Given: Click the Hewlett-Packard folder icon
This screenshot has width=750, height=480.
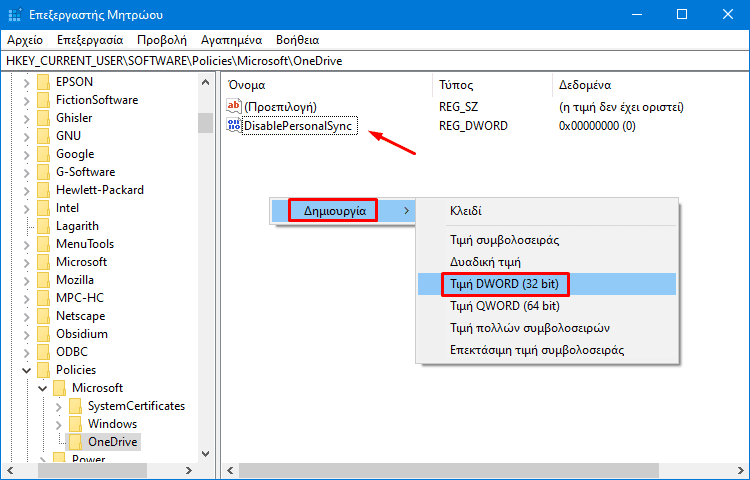Looking at the screenshot, I should [x=44, y=190].
